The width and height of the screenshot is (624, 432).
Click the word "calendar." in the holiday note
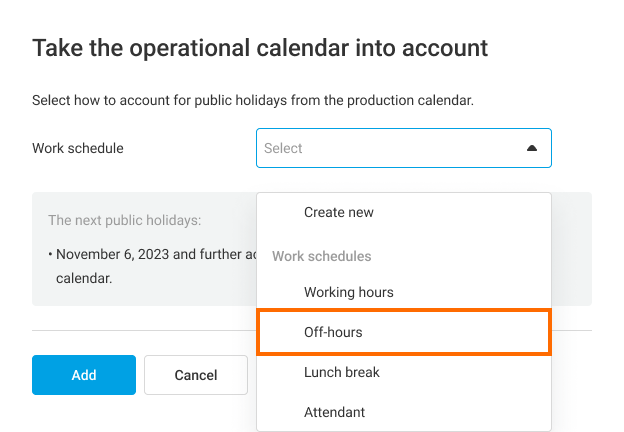(83, 277)
